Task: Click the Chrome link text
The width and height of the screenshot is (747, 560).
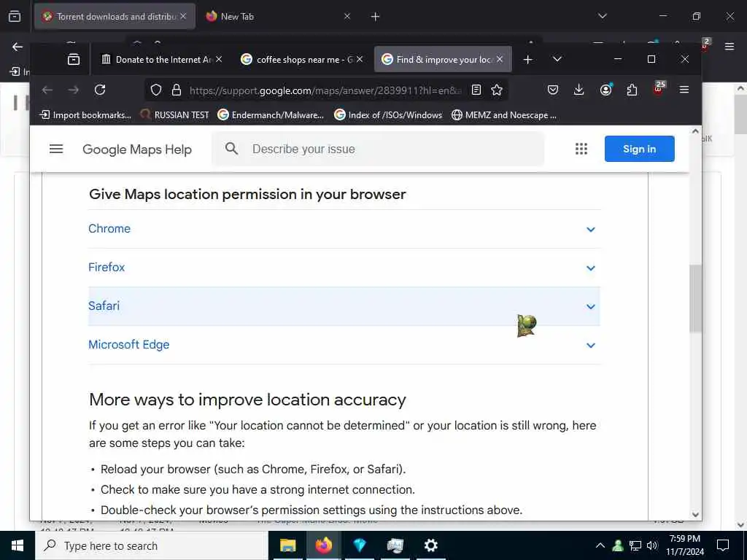Action: 109,228
